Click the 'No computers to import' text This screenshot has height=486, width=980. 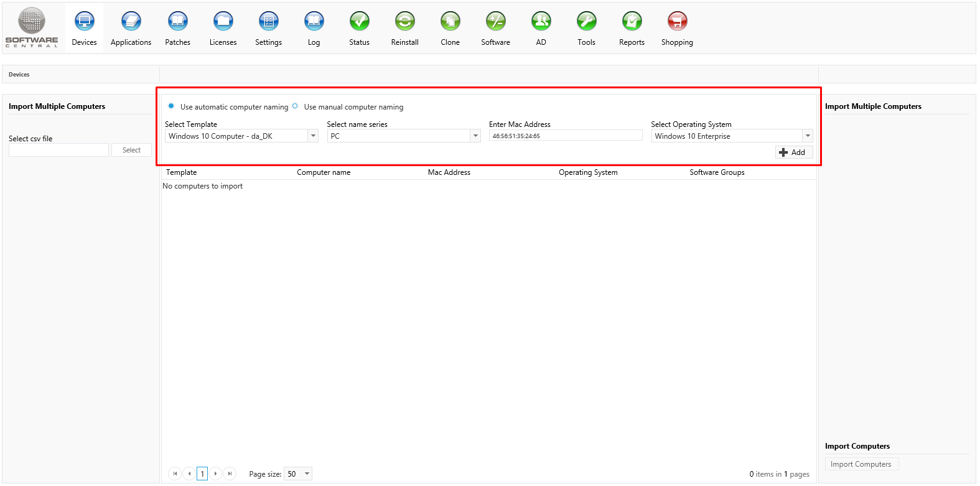203,186
